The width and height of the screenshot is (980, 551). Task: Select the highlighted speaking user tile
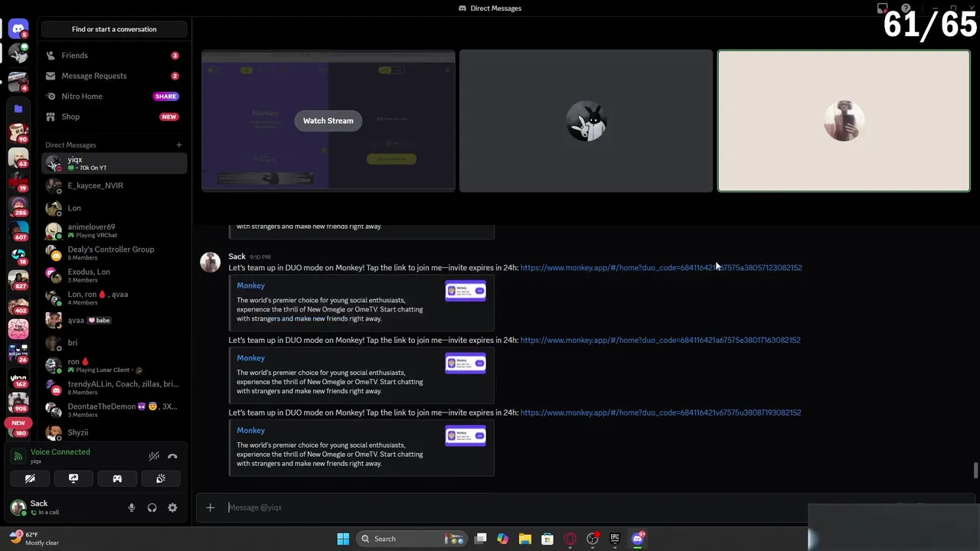[844, 121]
